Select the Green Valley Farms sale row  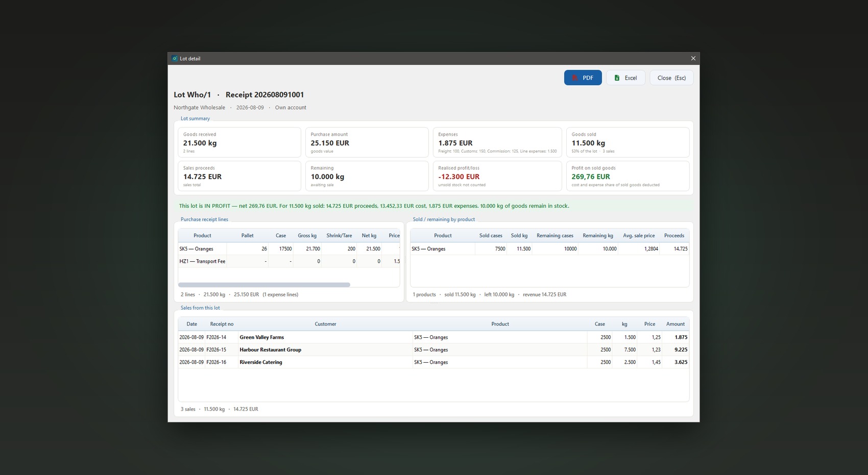pos(433,337)
